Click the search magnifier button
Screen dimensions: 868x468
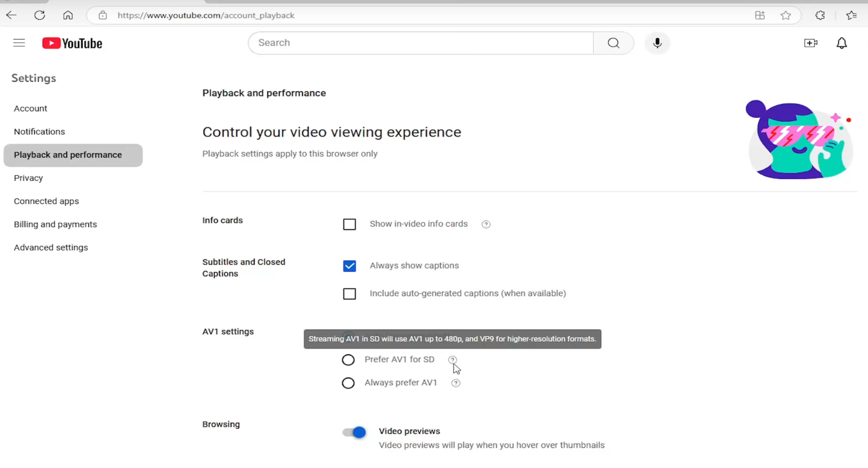613,43
